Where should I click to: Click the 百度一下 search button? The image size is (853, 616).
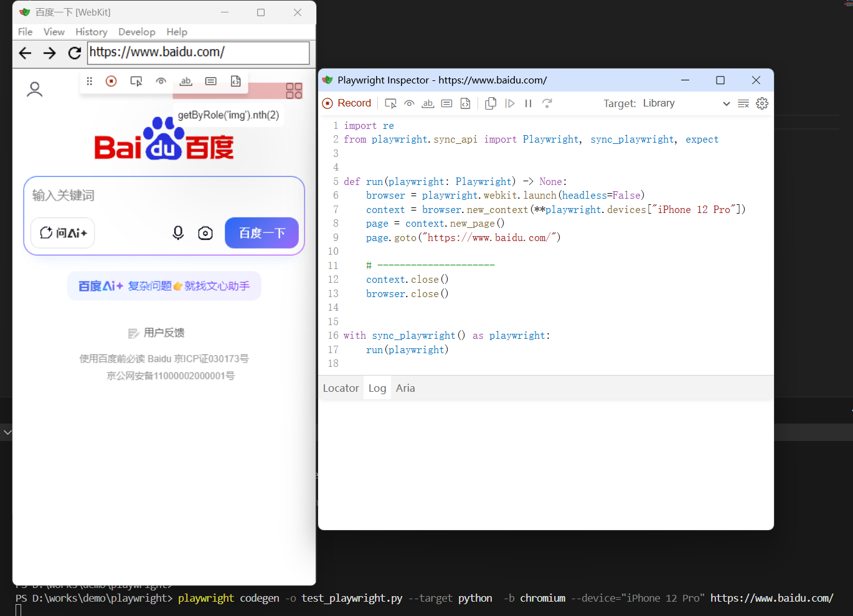point(262,233)
